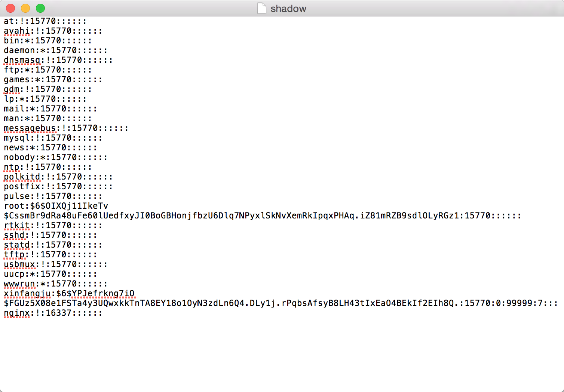Click the wwwrun entry text
This screenshot has width=564, height=392.
(x=55, y=284)
